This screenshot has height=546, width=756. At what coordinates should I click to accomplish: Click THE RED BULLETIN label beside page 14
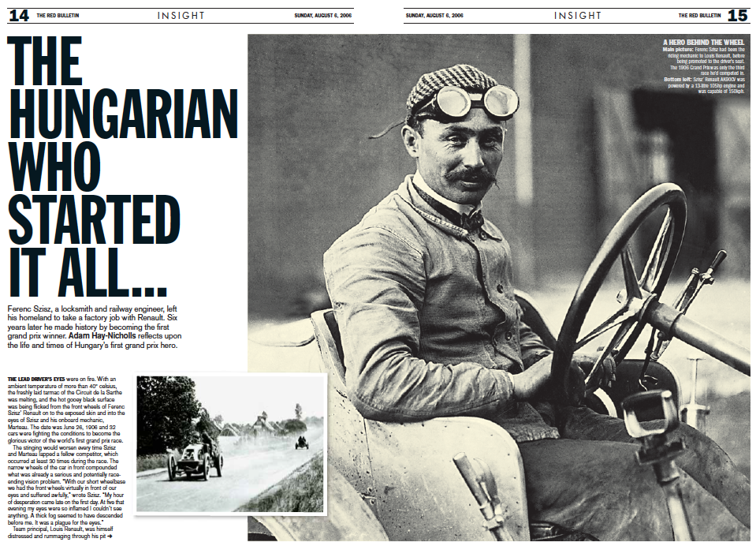click(x=58, y=15)
